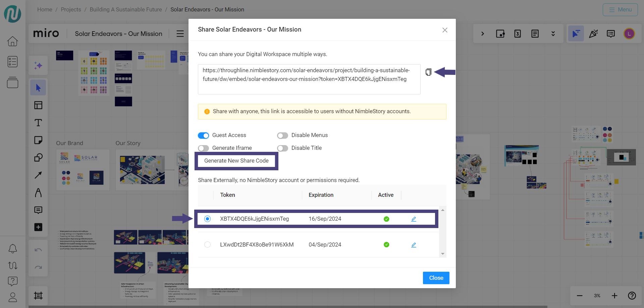Image resolution: width=644 pixels, height=308 pixels.
Task: Select the Text tool in Miro toolbar
Action: coord(38,123)
